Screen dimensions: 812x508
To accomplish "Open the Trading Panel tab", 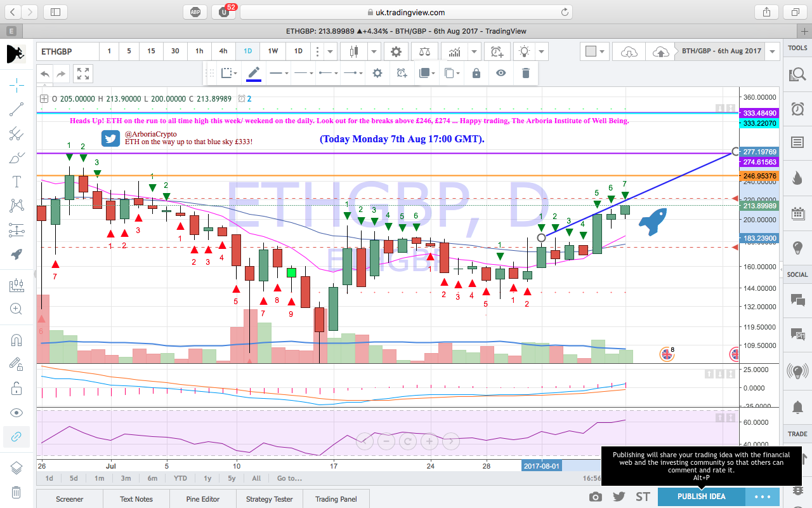I will click(x=336, y=499).
